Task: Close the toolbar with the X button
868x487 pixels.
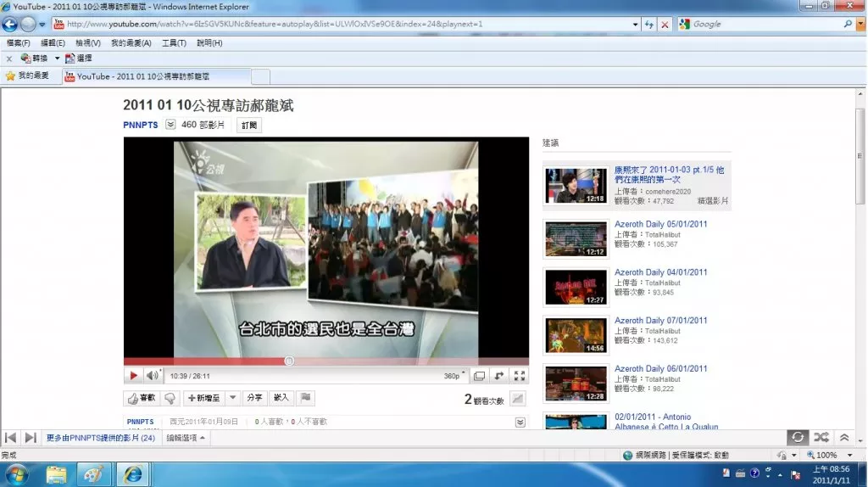Action: [x=8, y=59]
